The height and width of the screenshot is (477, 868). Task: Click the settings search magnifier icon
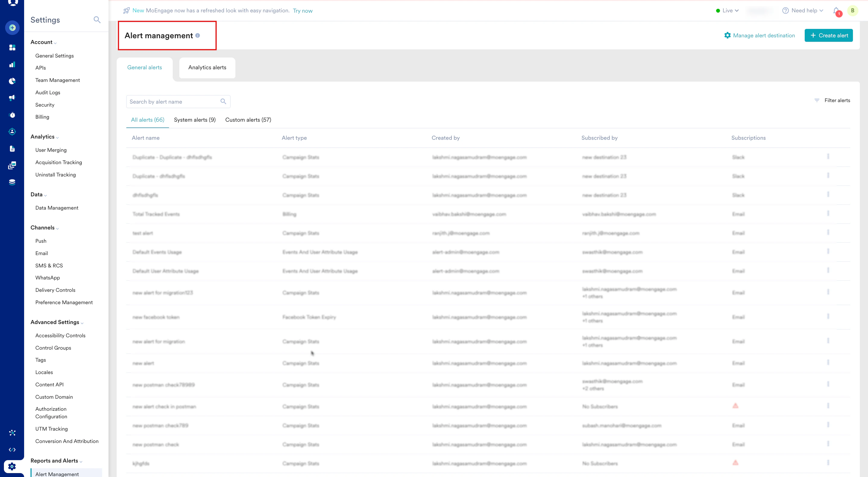pos(97,20)
